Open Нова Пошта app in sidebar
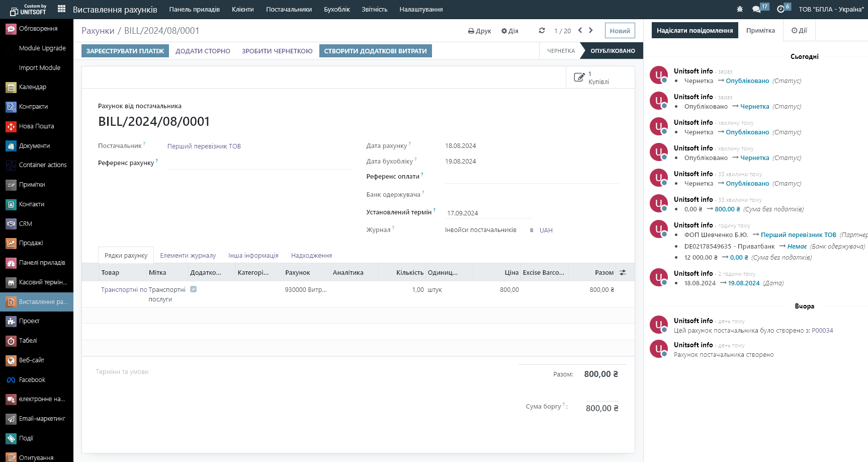The image size is (868, 462). click(x=36, y=126)
